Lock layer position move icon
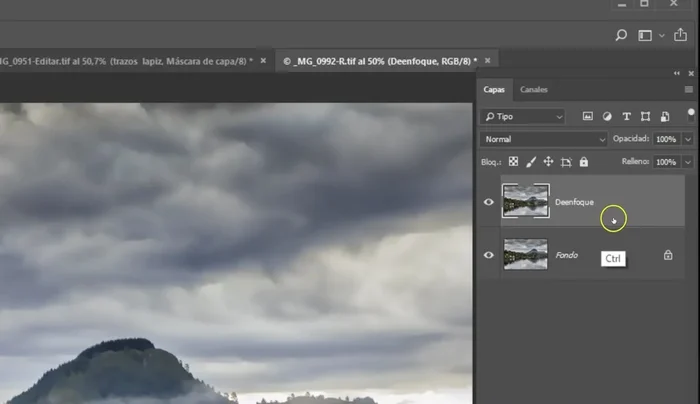700x404 pixels. 548,161
